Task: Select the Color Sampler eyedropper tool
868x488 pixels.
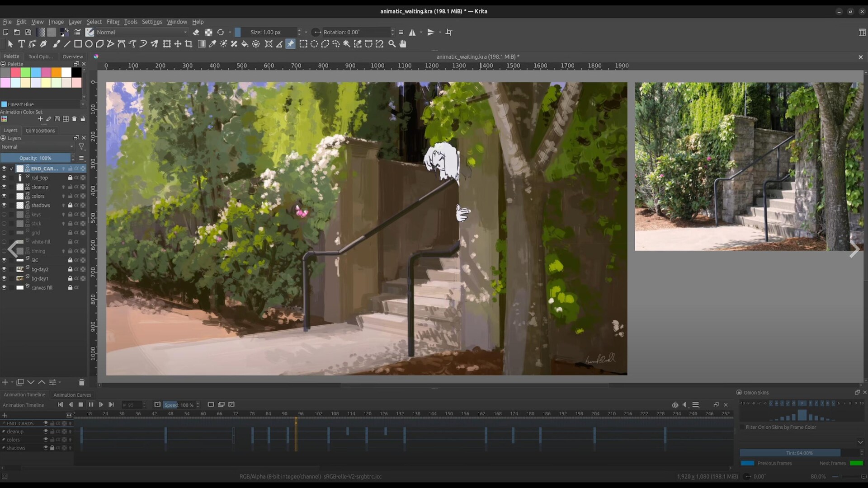Action: tap(212, 44)
